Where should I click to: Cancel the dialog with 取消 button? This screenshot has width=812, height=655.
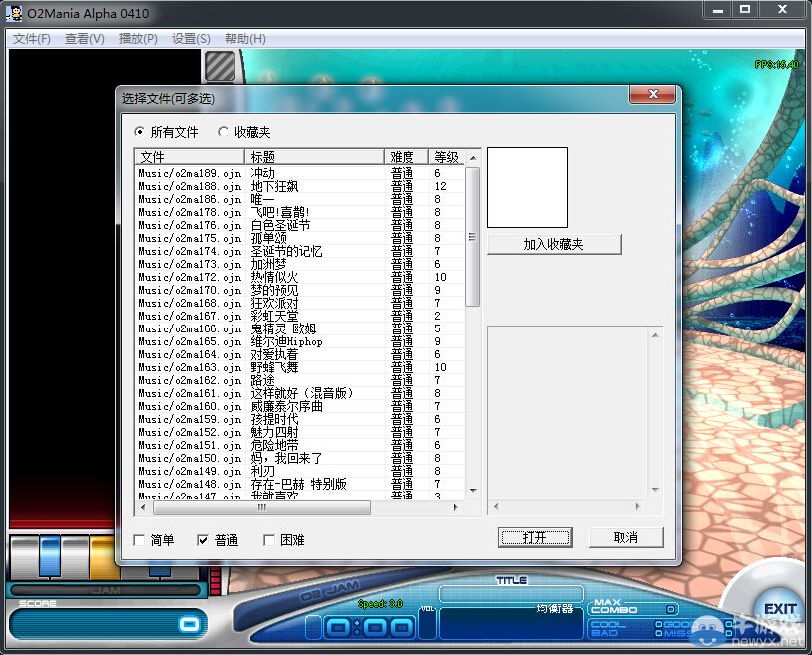click(626, 537)
